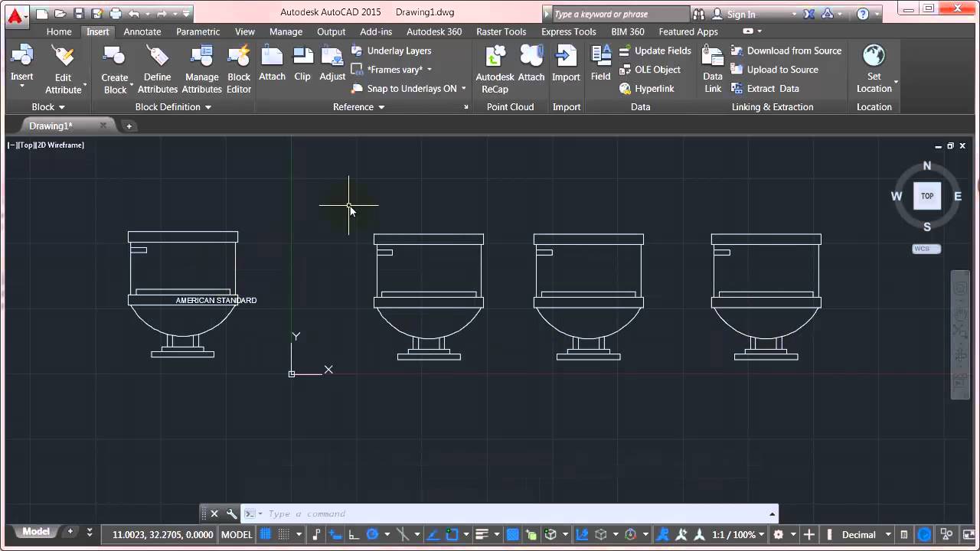
Task: Click the WCS label under ViewCube
Action: [x=927, y=249]
